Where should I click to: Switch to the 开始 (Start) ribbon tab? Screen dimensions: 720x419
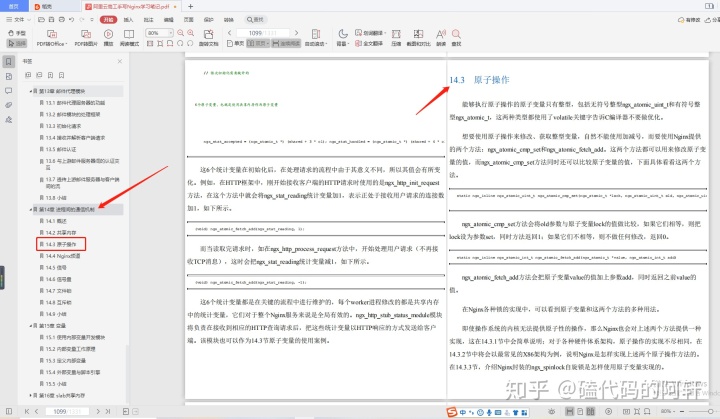pyautogui.click(x=108, y=20)
